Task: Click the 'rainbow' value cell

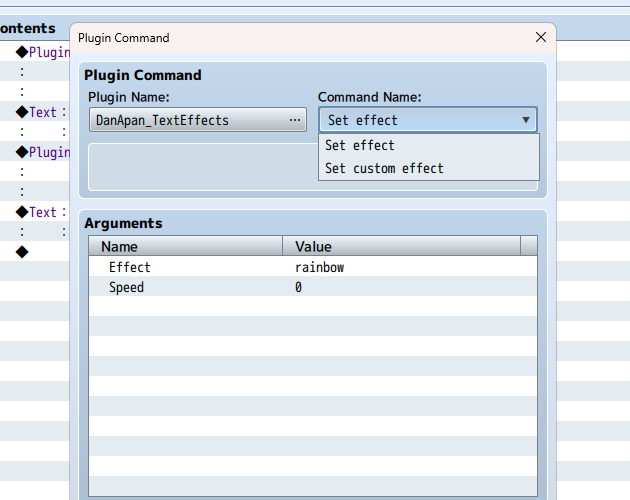Action: pyautogui.click(x=319, y=267)
